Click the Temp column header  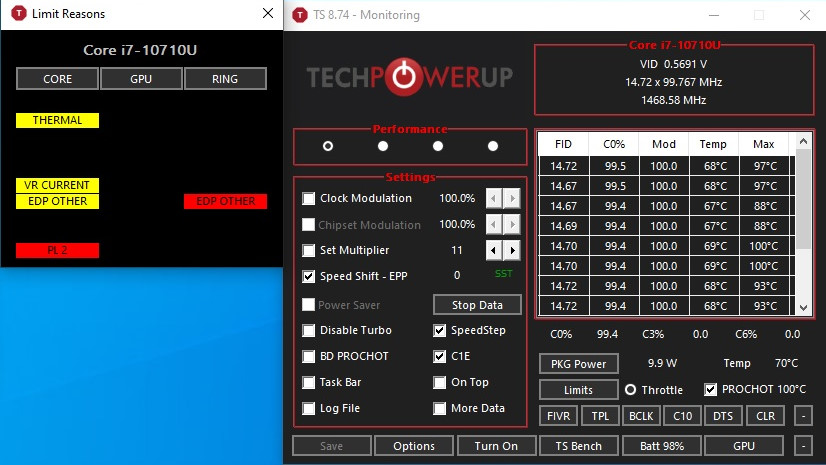coord(713,144)
